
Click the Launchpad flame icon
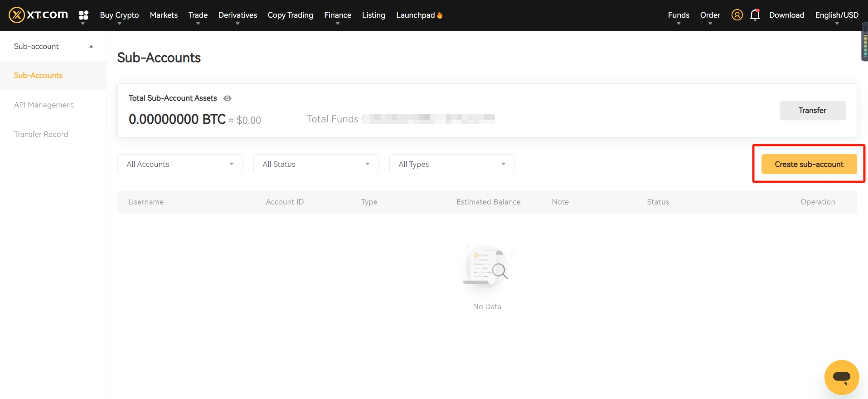point(440,15)
